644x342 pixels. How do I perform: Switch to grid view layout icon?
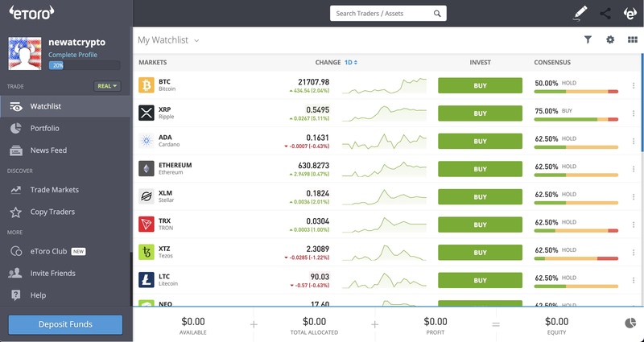tap(632, 39)
